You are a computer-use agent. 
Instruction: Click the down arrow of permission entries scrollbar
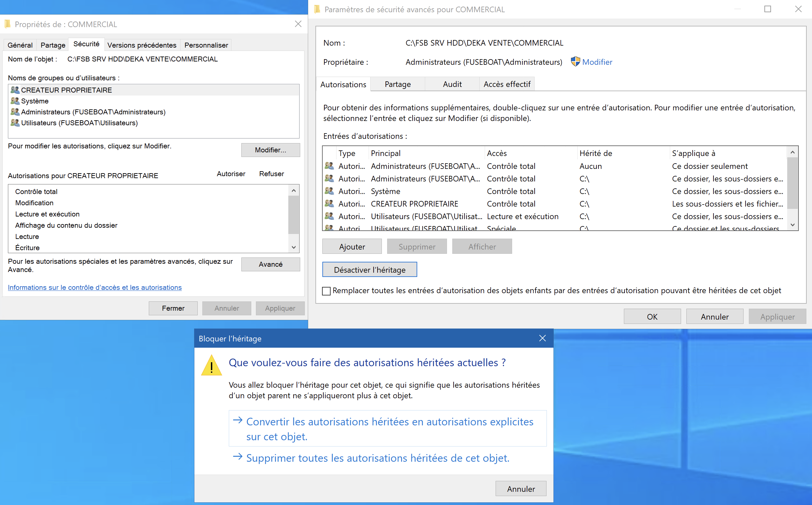click(x=792, y=225)
